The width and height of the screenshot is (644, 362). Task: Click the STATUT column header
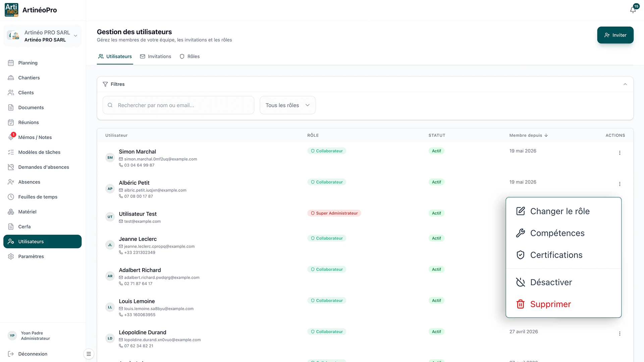coord(437,135)
